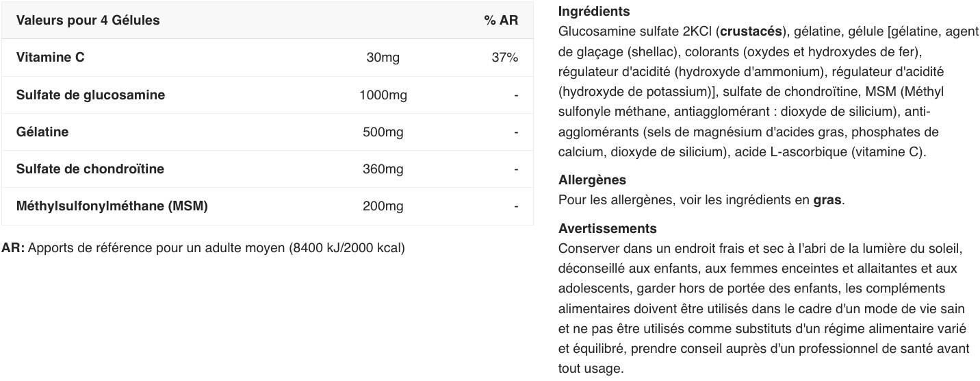Viewport: 980px width, 381px height.
Task: Click the bold 'crustacés' allergen word
Action: pyautogui.click(x=751, y=32)
